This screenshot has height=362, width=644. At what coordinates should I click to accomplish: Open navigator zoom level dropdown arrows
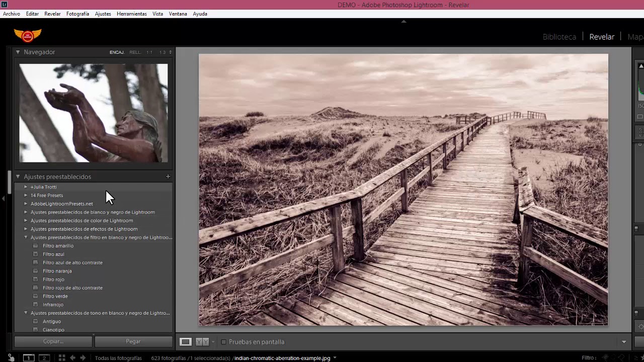click(170, 52)
